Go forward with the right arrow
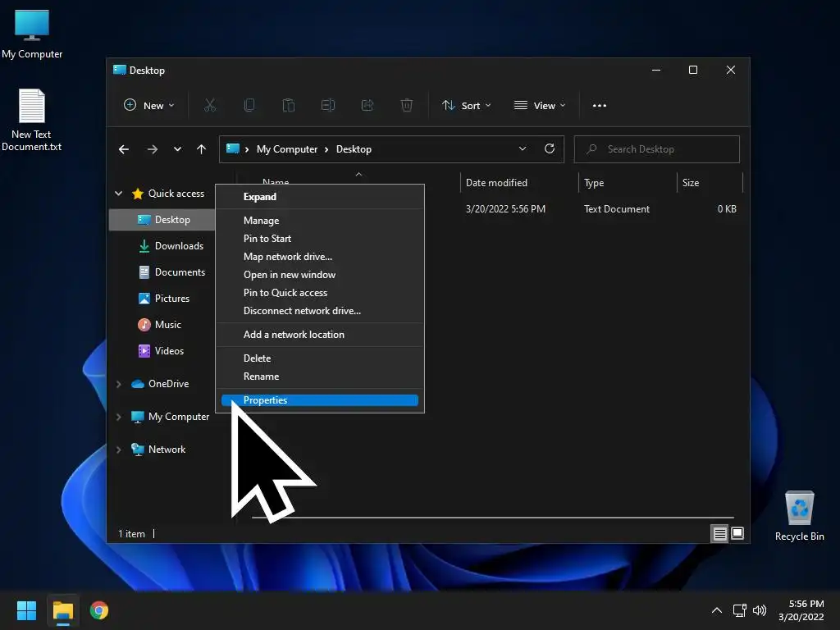The height and width of the screenshot is (630, 840). click(x=153, y=149)
